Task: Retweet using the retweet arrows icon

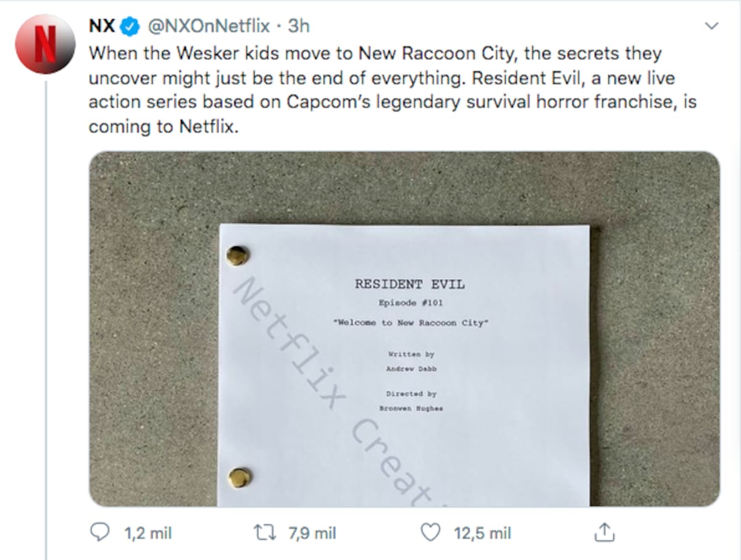Action: [x=268, y=532]
